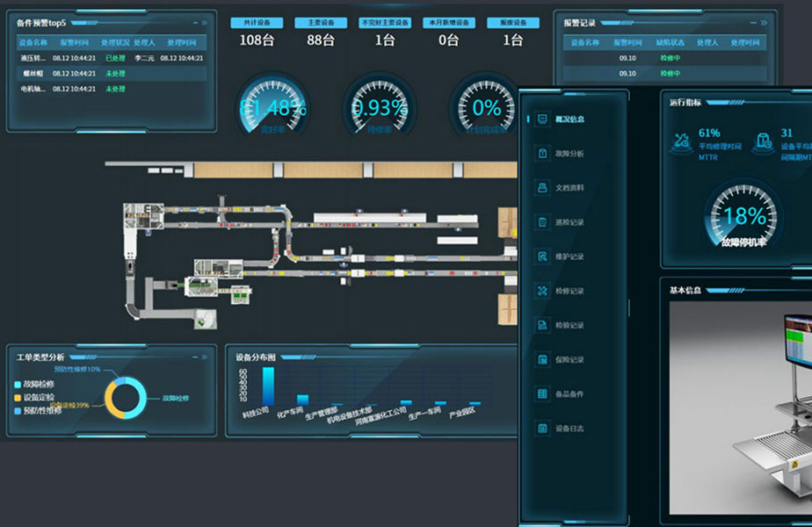
Task: Click the 科技公司 bar in 设备分布图
Action: click(x=268, y=386)
